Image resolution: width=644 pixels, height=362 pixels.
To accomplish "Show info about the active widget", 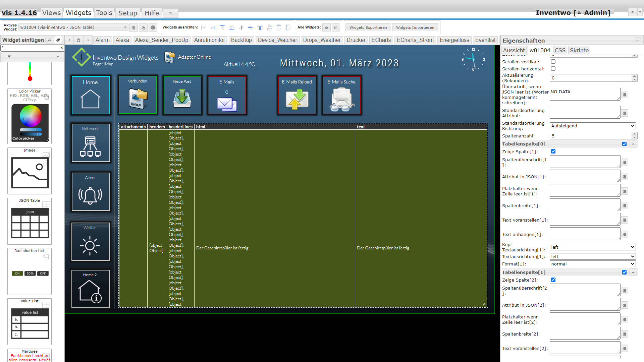I will [153, 27].
